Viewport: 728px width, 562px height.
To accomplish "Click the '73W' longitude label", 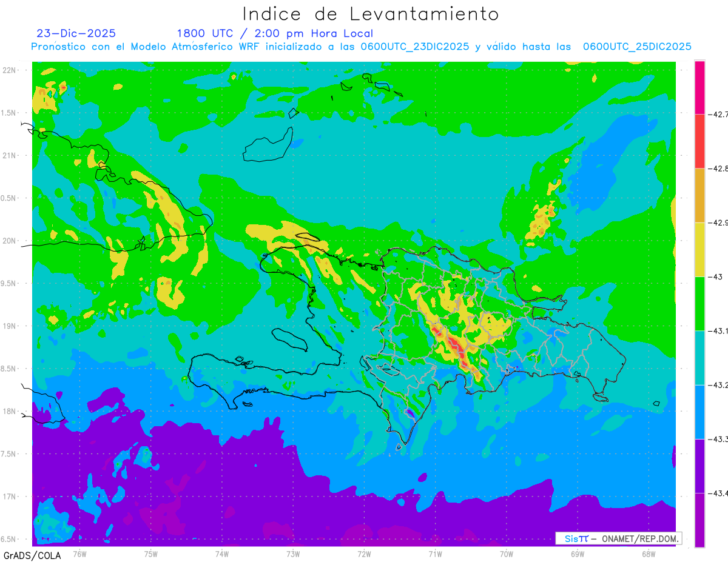I will coord(293,554).
